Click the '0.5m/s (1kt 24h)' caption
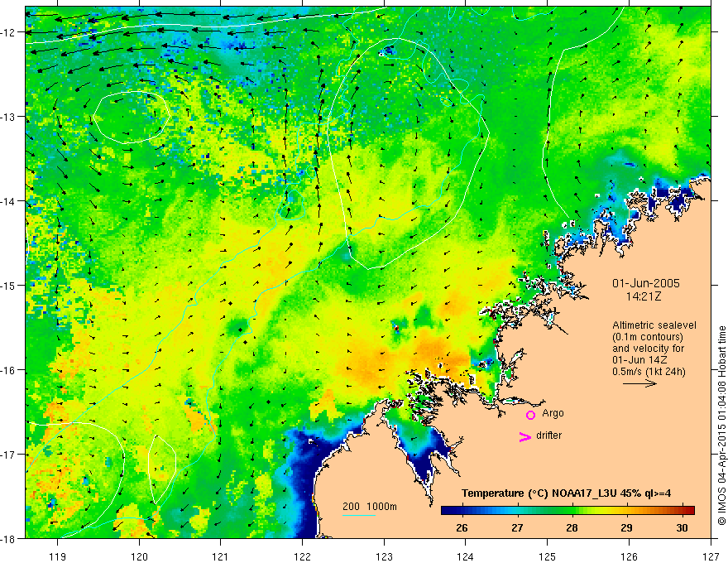The width and height of the screenshot is (728, 563). [x=649, y=372]
